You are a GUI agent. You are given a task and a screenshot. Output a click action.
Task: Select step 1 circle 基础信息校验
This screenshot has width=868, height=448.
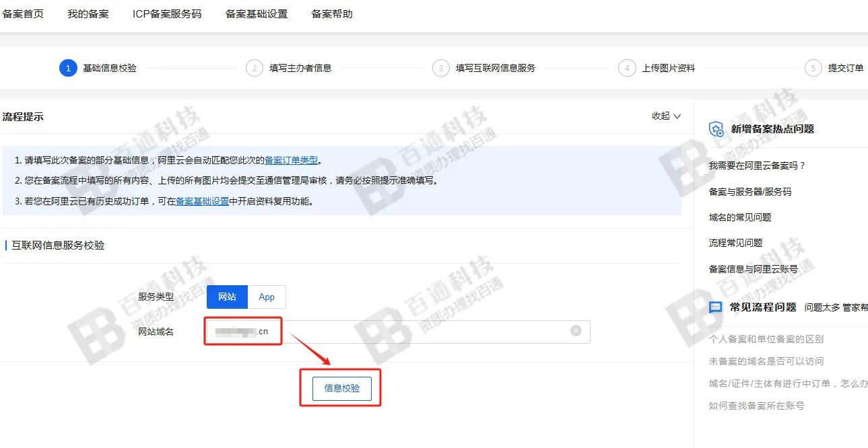(68, 68)
